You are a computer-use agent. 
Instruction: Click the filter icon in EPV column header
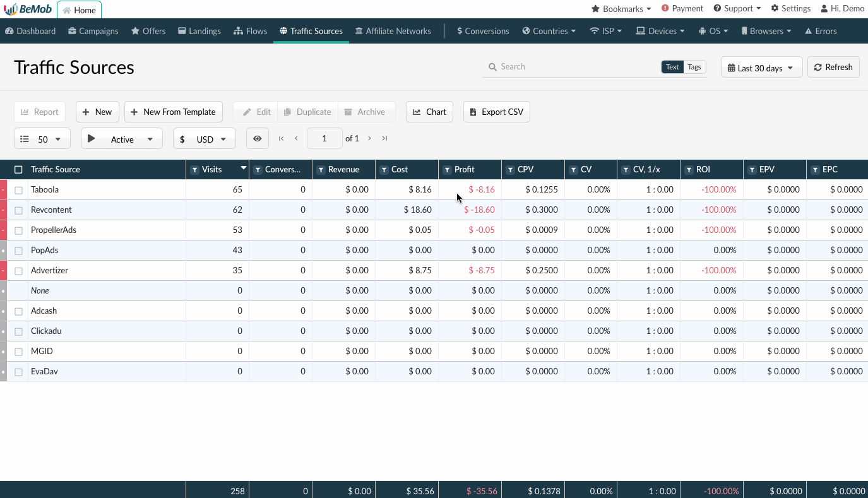click(752, 170)
